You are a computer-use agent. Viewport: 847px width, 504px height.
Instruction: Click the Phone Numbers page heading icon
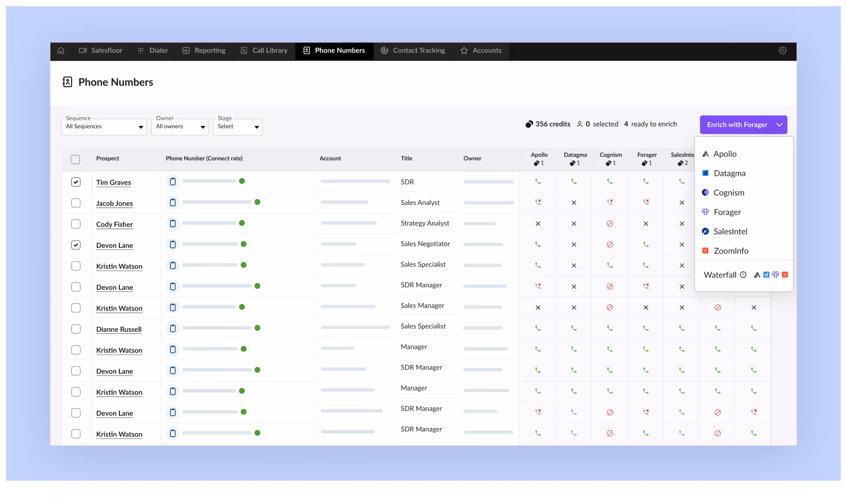(x=67, y=82)
